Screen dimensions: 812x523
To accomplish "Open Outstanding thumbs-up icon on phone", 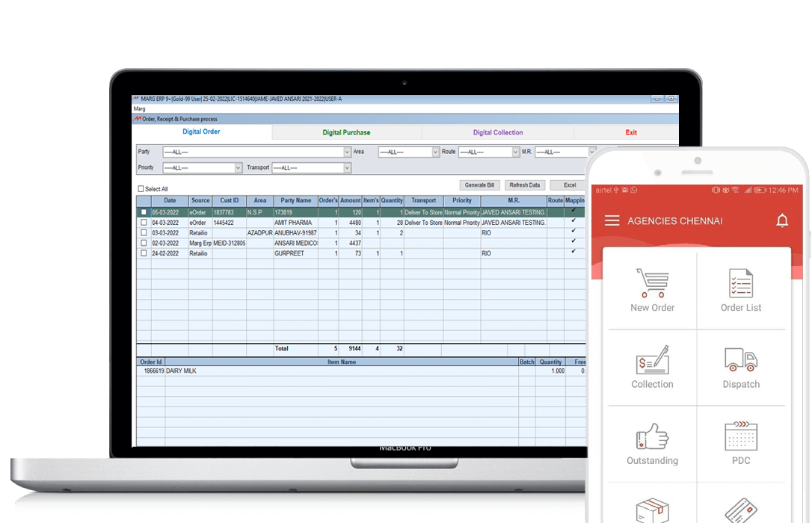I will click(652, 436).
